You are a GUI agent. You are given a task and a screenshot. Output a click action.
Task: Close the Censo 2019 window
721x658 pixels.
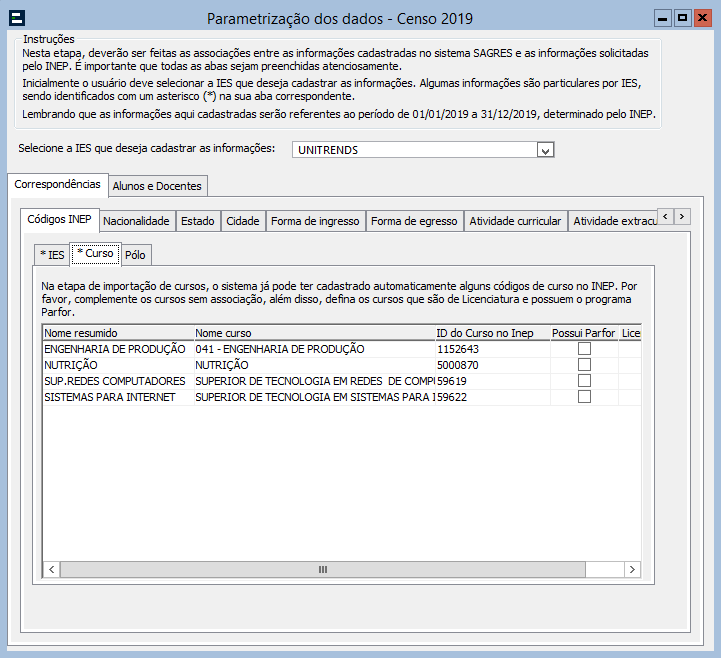pyautogui.click(x=703, y=17)
